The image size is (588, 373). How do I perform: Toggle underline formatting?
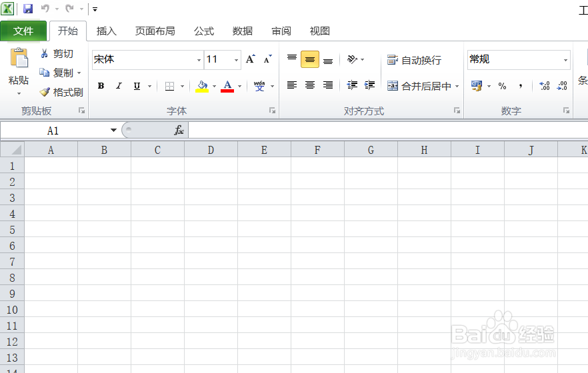(137, 86)
